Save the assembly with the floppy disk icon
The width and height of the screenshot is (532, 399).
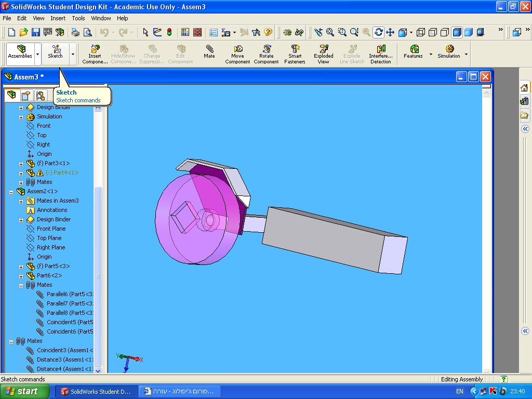36,32
